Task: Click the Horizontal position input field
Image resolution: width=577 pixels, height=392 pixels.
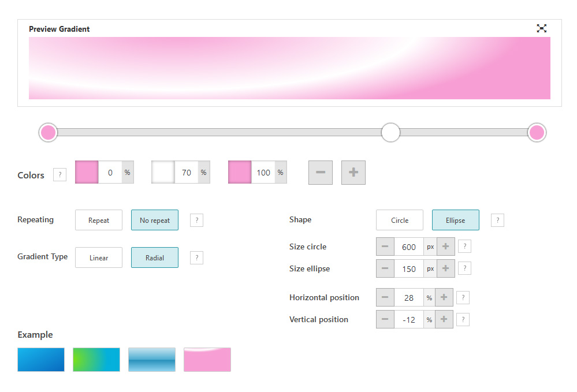Action: (x=409, y=298)
